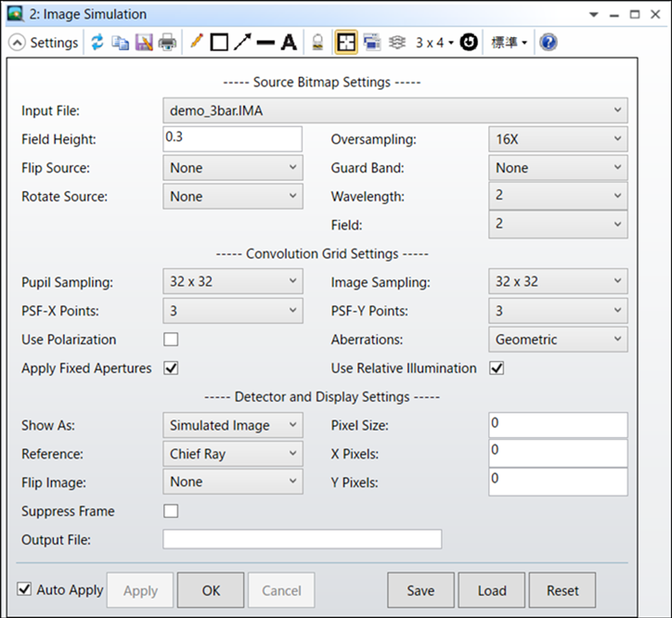Toggle the Auto Apply checkbox
Viewport: 672px width, 618px height.
pos(25,590)
